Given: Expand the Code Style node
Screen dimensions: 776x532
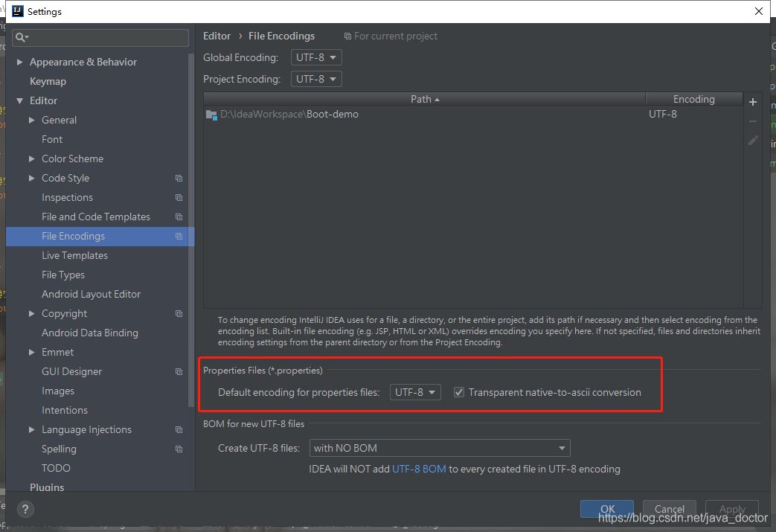Looking at the screenshot, I should (x=32, y=178).
